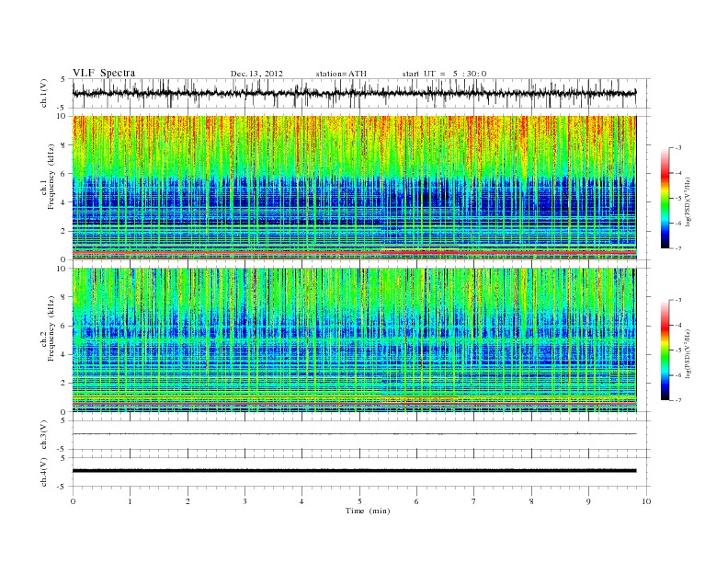Click the time axis tick label "3"
Screen dimensions: 728x563
pyautogui.click(x=245, y=501)
